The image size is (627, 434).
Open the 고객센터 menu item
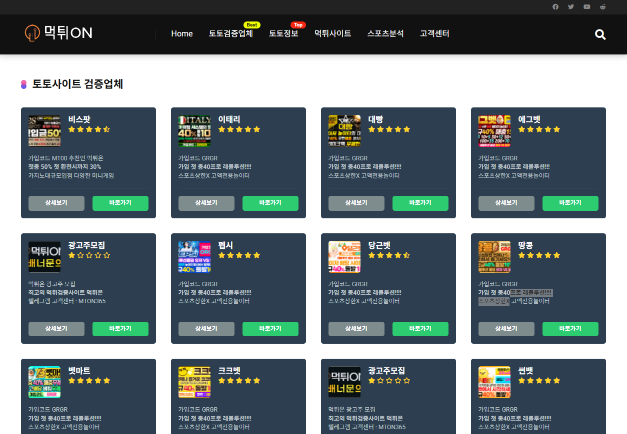pos(435,34)
